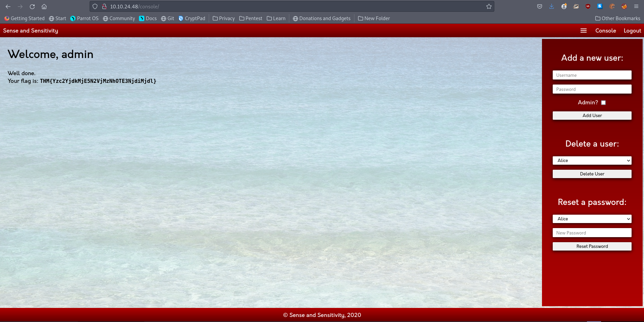Click the New Password field
Image resolution: width=644 pixels, height=322 pixels.
(592, 233)
